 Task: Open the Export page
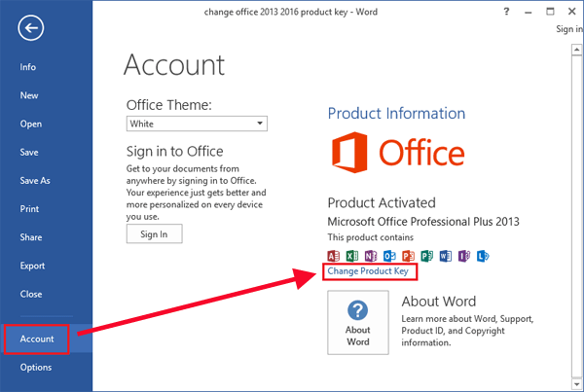[x=32, y=266]
